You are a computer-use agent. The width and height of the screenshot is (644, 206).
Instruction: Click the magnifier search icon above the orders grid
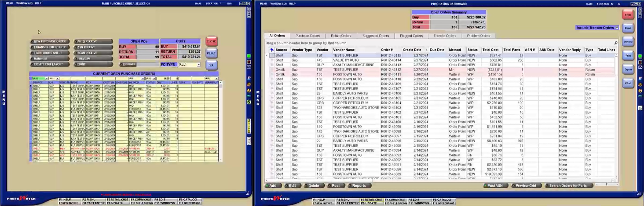(616, 43)
